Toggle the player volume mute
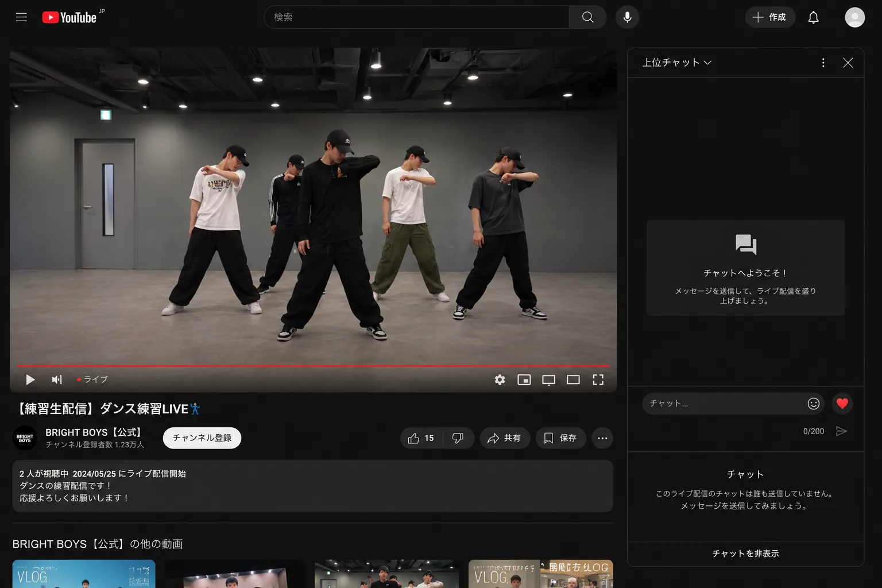Image resolution: width=882 pixels, height=588 pixels. (x=57, y=380)
